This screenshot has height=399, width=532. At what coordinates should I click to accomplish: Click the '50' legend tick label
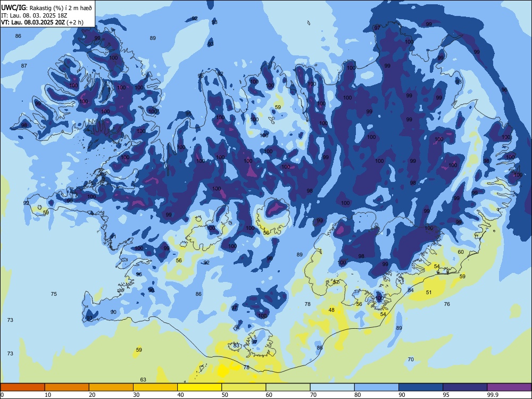[225, 395]
